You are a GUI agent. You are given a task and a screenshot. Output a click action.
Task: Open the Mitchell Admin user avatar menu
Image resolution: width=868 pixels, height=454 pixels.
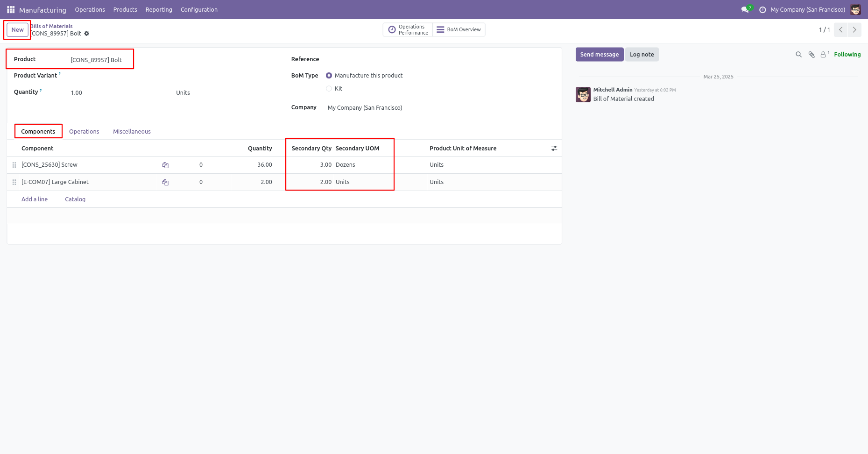[x=855, y=9]
